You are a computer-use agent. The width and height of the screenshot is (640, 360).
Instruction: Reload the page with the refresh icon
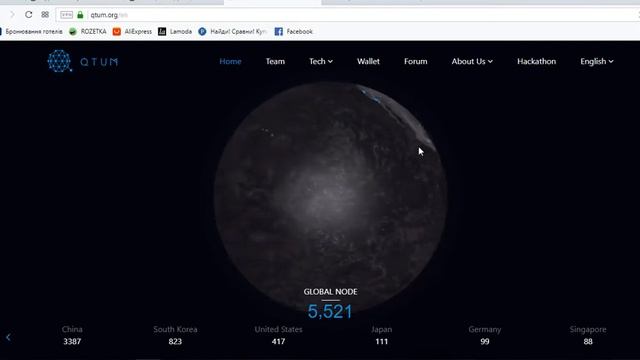tap(28, 15)
